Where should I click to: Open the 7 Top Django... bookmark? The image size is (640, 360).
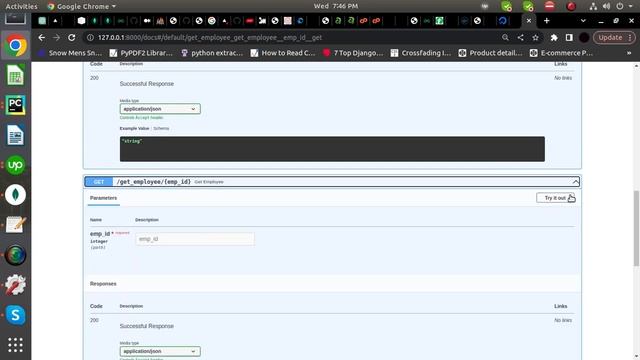(353, 53)
